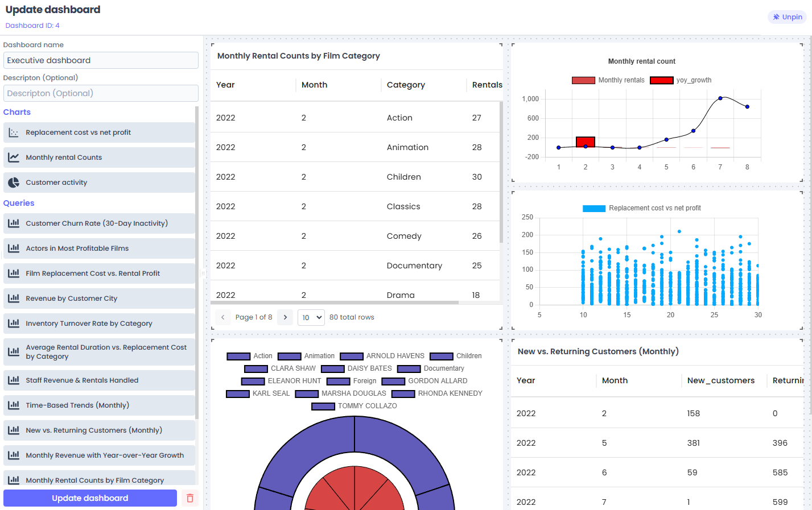Click the Update dashboard button
The image size is (812, 510).
pos(89,497)
